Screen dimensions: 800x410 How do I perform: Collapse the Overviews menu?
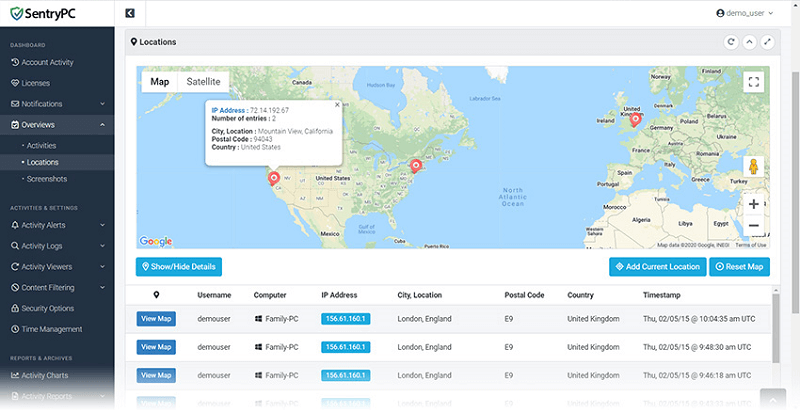(x=57, y=125)
